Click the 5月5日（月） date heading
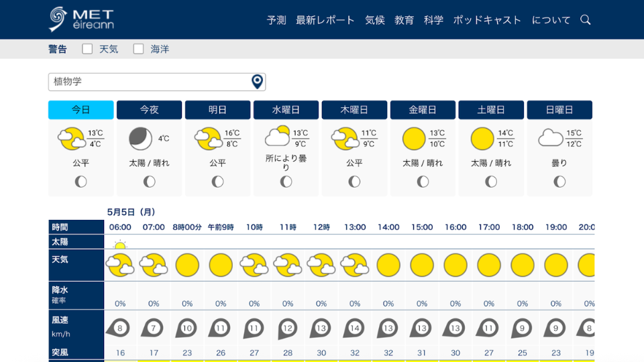Viewport: 644px width, 362px height. [131, 213]
